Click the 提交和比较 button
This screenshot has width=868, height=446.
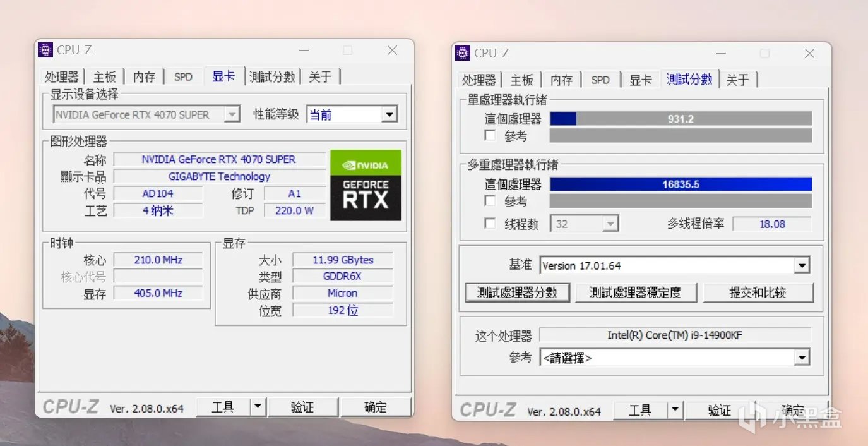point(758,292)
